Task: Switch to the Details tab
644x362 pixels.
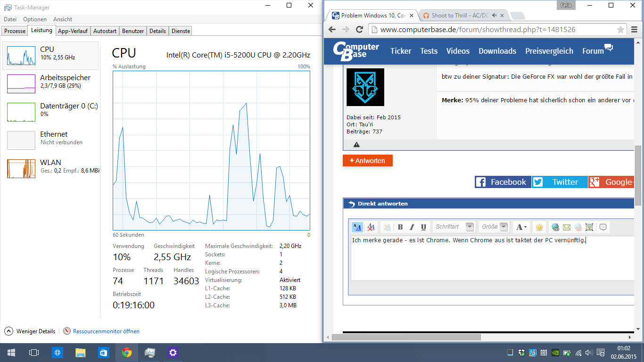Action: (x=157, y=31)
